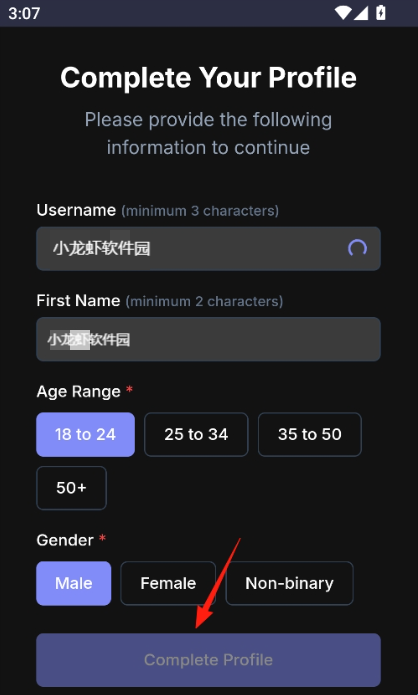Click the Complete Your Profile heading
This screenshot has width=418, height=695.
coord(208,78)
